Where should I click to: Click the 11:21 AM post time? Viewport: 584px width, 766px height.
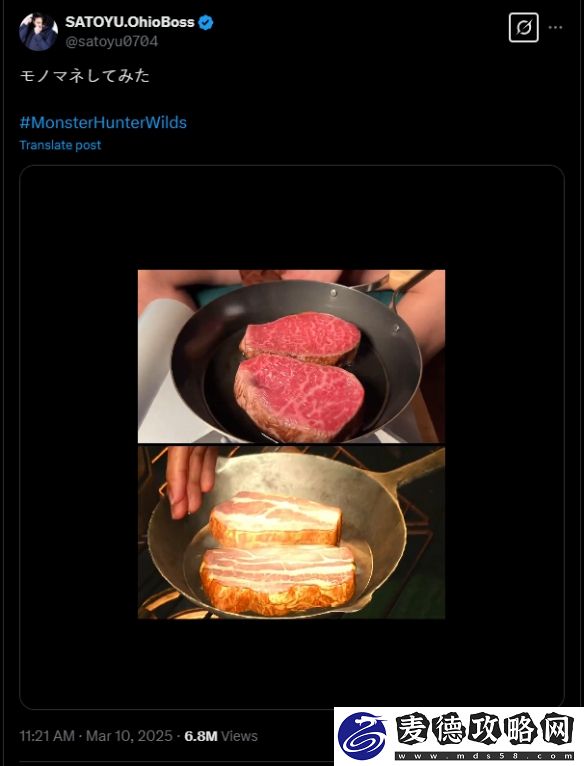[47, 736]
